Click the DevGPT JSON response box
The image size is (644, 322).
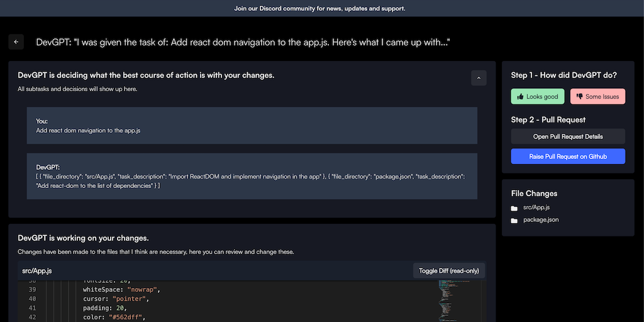[x=252, y=176]
